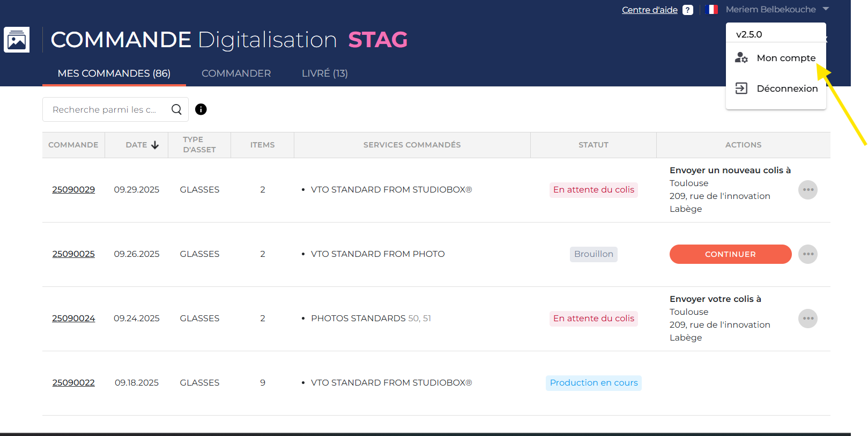Open more actions for order 25090025
Screen dimensions: 868x436
[807, 254]
